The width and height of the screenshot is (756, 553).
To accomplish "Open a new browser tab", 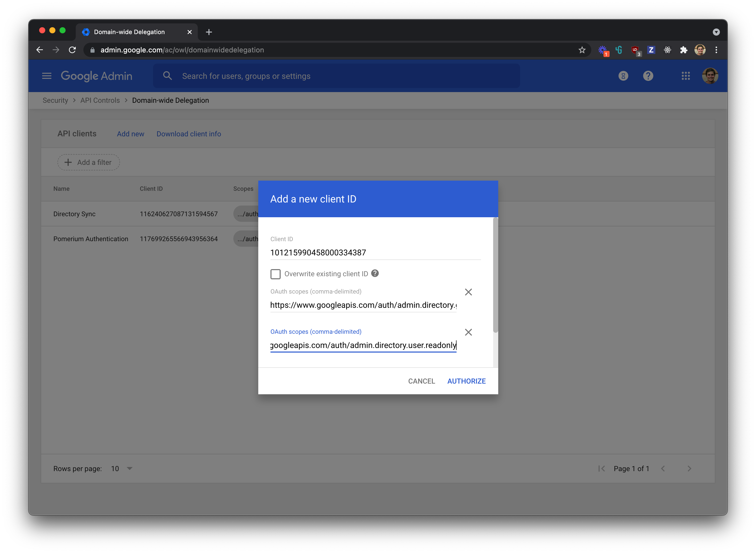I will click(x=209, y=32).
